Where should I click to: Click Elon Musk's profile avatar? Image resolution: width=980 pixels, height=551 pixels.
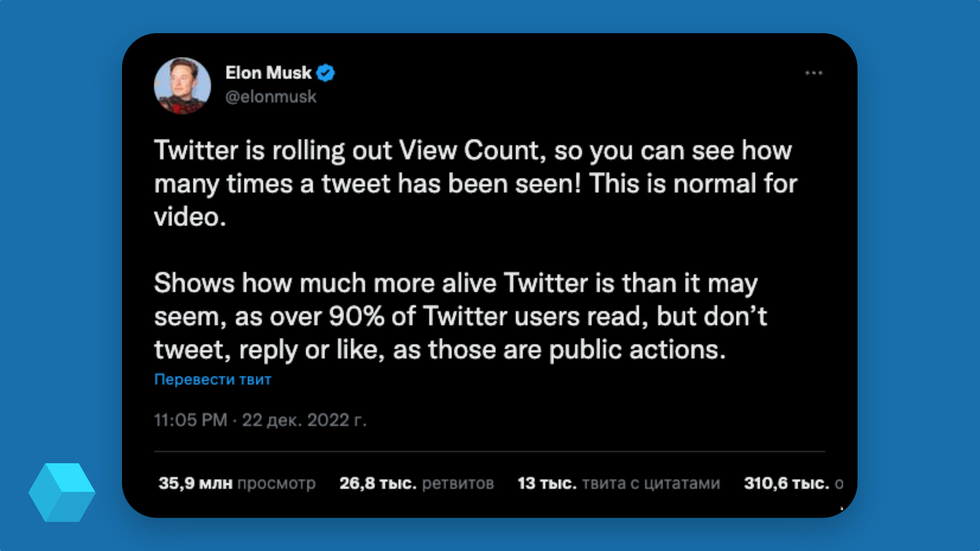pyautogui.click(x=182, y=87)
